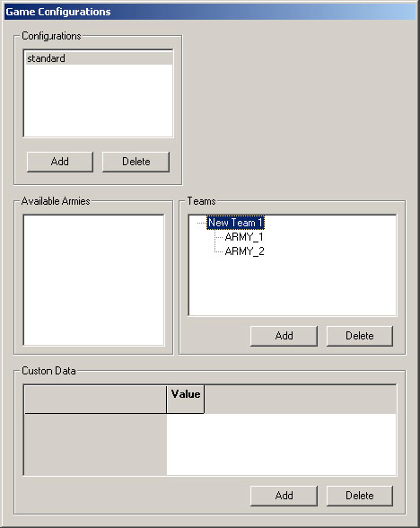Add a new configuration

[x=60, y=162]
